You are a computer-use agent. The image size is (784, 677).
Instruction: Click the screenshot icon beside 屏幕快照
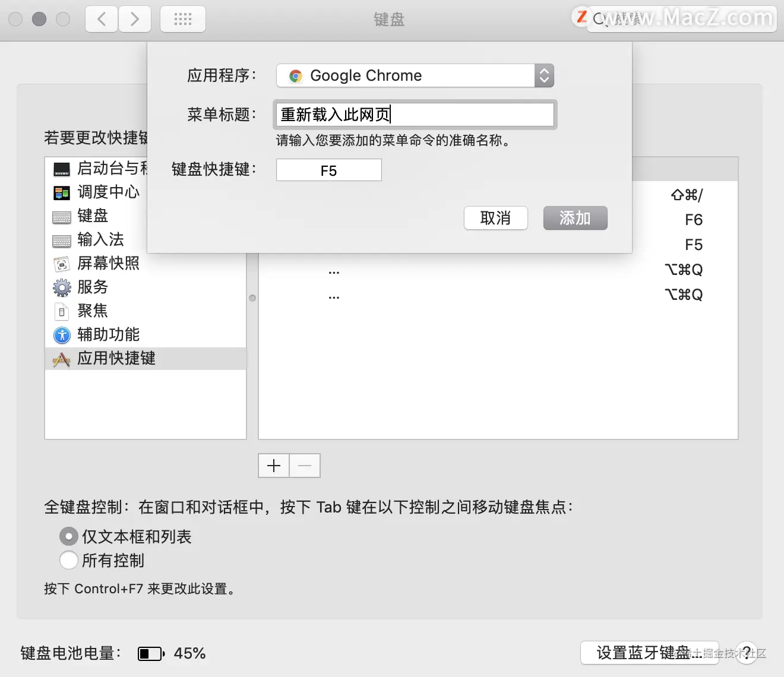pyautogui.click(x=62, y=264)
